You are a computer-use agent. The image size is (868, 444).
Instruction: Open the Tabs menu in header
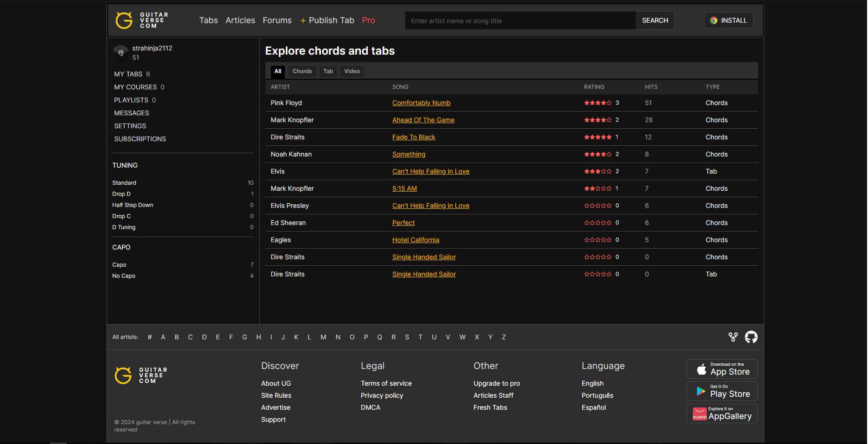tap(208, 20)
